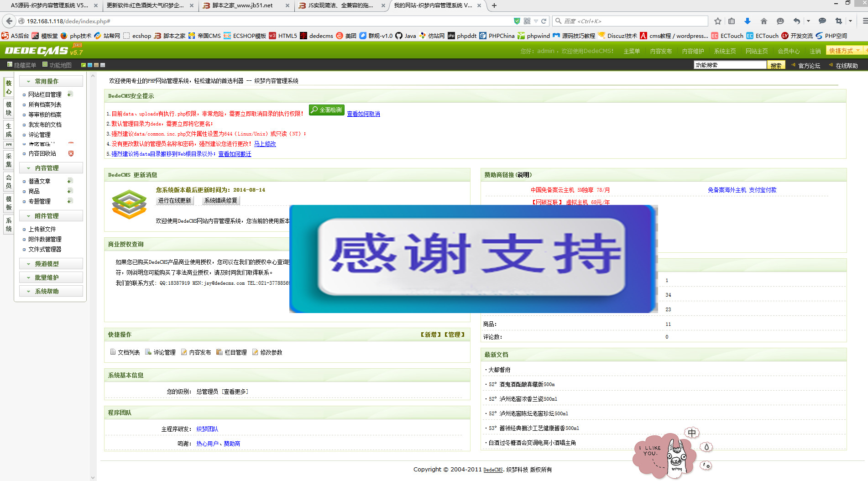Open 栏目管理 in quick operations
Viewport: 868px width, 481px height.
pos(232,352)
